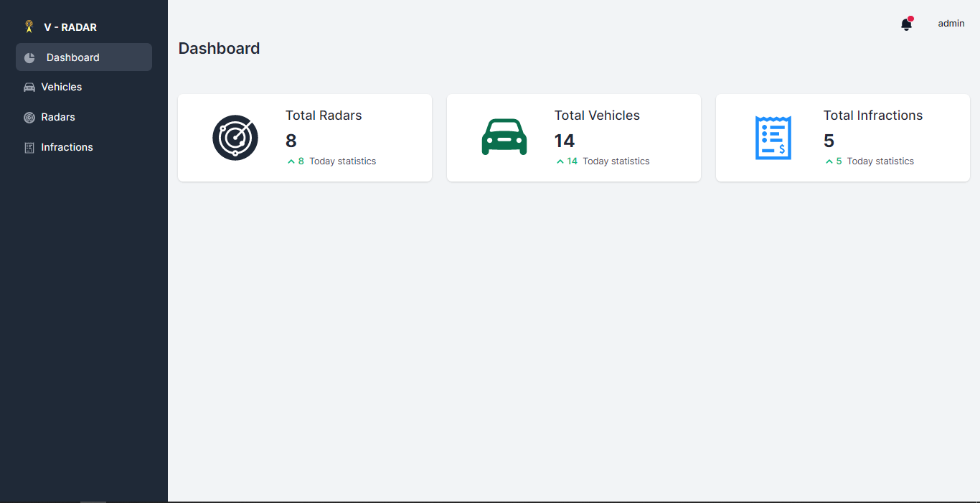Click the green up chevron next to 8
Image resolution: width=980 pixels, height=503 pixels.
coord(290,161)
